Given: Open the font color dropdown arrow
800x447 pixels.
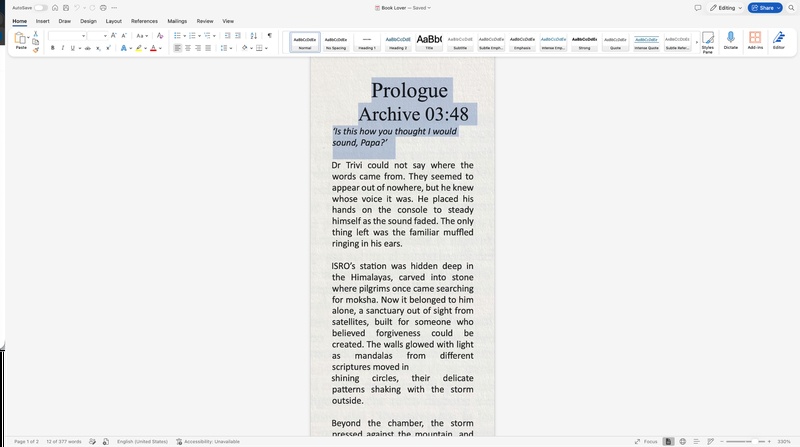Looking at the screenshot, I should (160, 48).
